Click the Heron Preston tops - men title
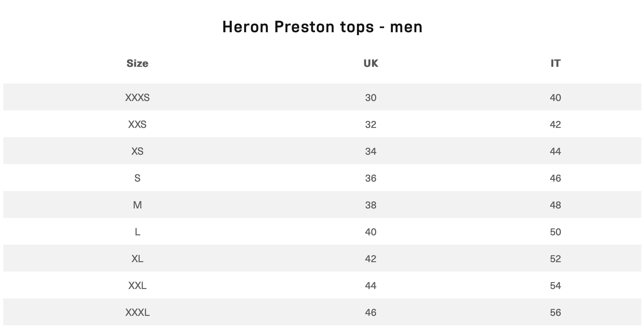Screen dimensions: 644x335 (322, 27)
